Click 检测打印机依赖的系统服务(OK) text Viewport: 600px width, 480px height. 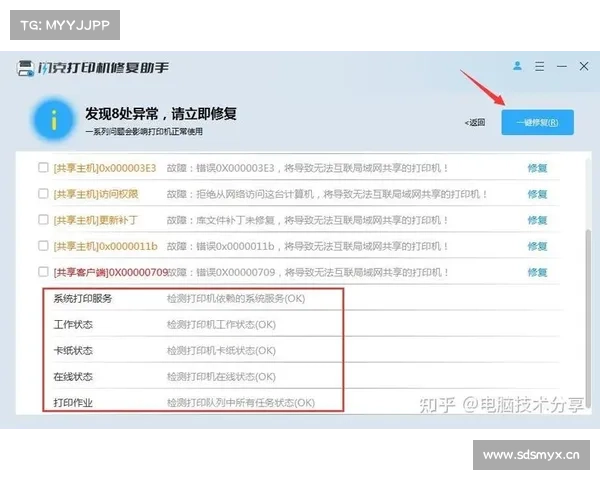coord(236,298)
